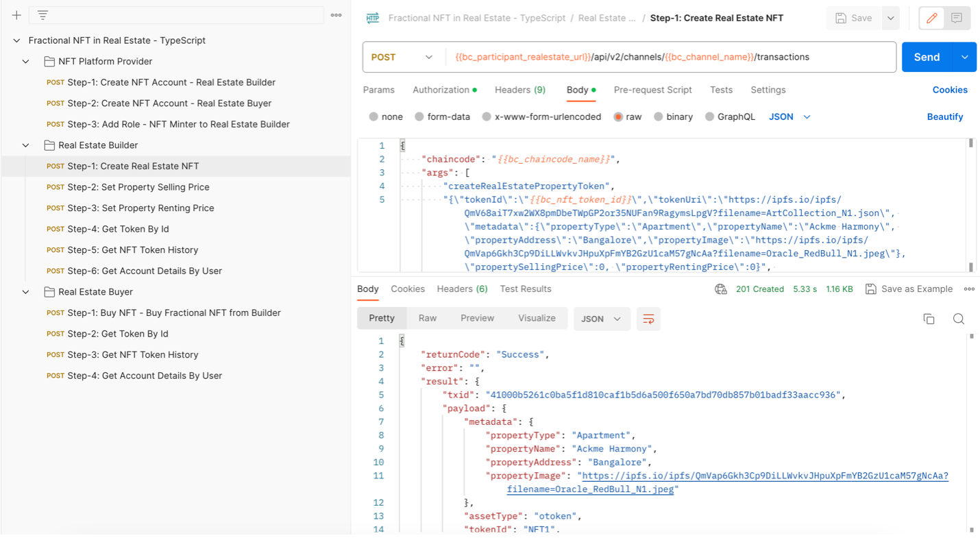
Task: Click the Beautify link
Action: pos(944,117)
